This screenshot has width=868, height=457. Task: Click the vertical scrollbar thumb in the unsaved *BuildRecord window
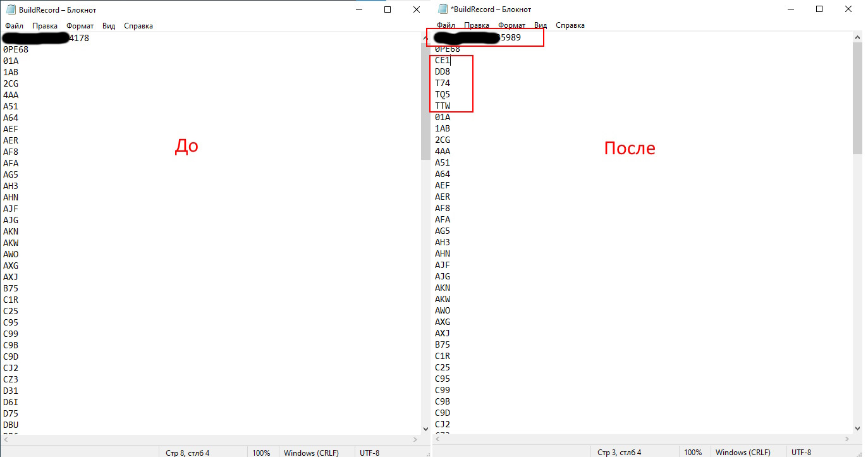coord(857,99)
